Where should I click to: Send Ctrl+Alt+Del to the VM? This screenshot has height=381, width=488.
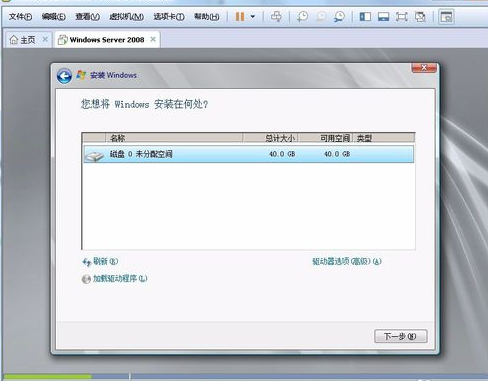click(x=276, y=16)
